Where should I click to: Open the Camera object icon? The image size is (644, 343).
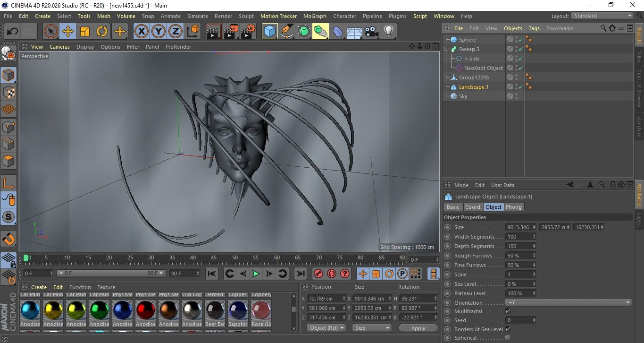coord(371,32)
